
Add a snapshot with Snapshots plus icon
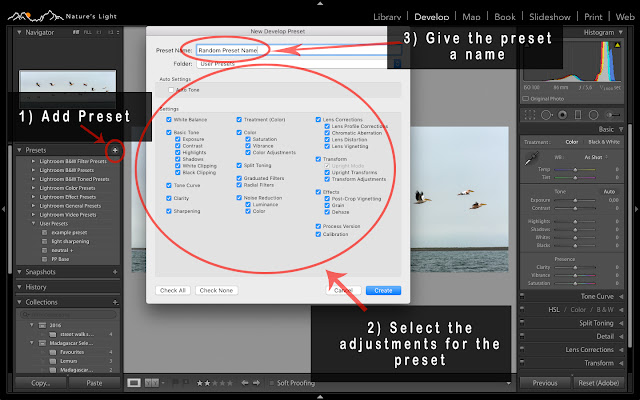click(115, 272)
